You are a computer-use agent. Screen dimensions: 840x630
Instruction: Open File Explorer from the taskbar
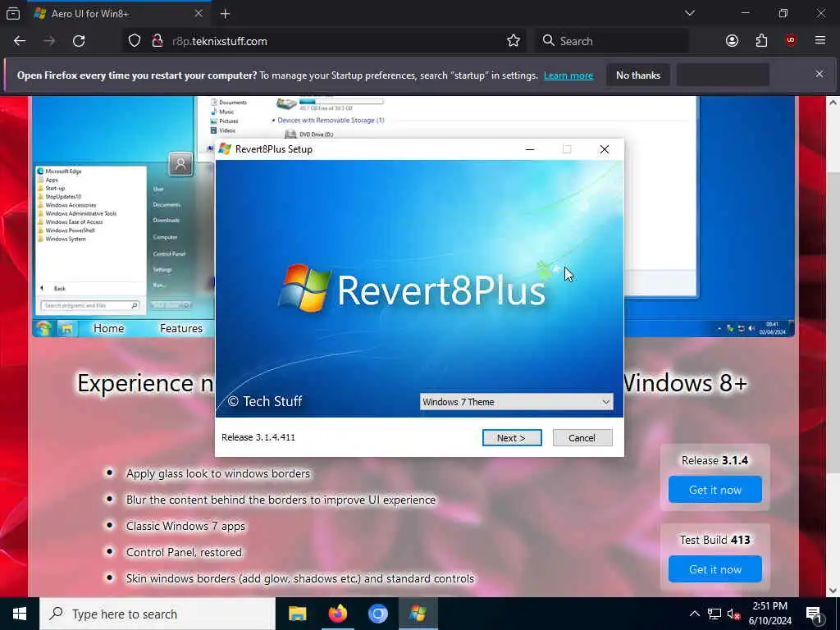pos(297,614)
